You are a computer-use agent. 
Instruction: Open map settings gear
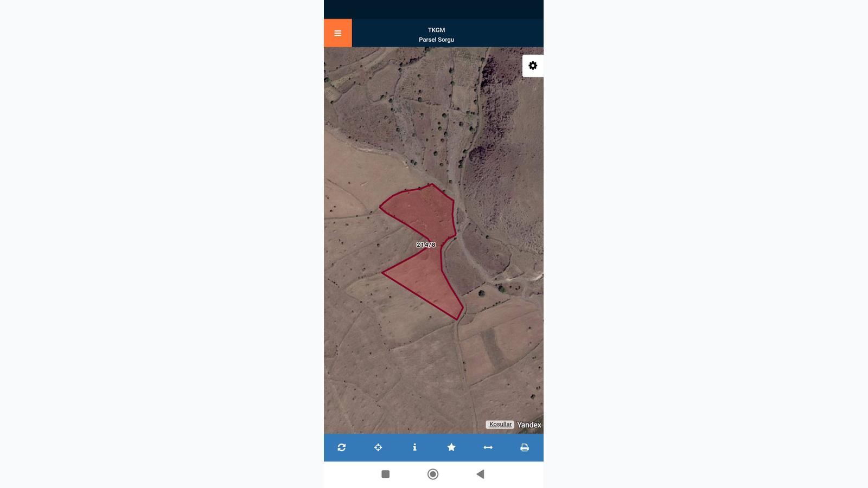point(533,66)
